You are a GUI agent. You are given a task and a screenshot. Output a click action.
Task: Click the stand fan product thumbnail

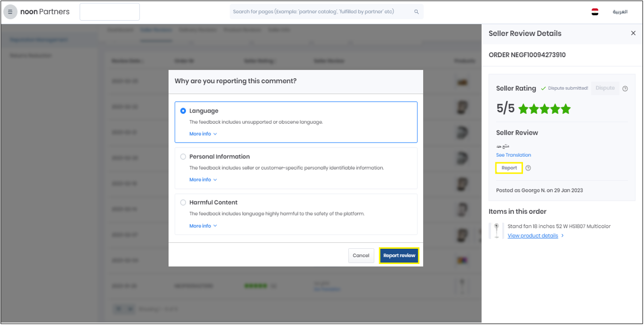pyautogui.click(x=496, y=231)
